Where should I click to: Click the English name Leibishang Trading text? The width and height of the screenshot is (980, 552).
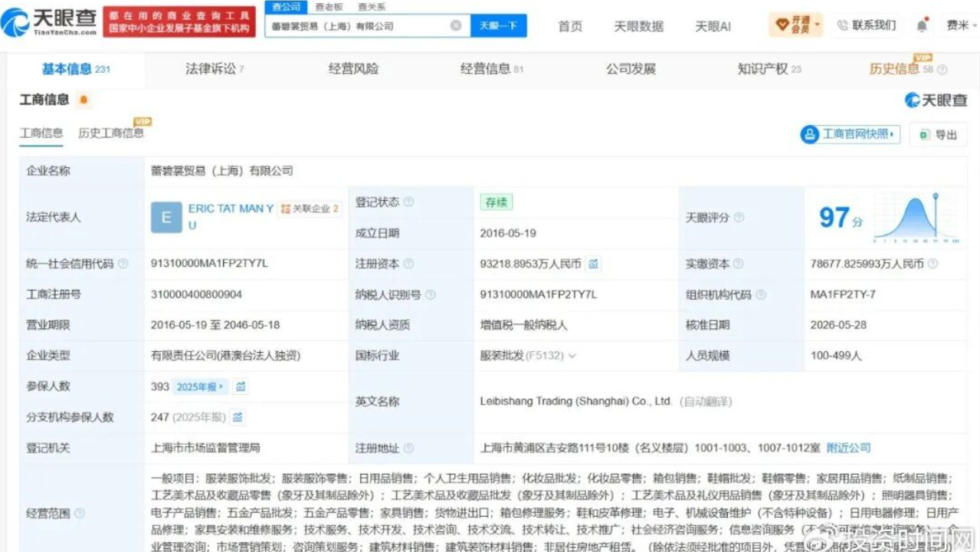click(576, 402)
